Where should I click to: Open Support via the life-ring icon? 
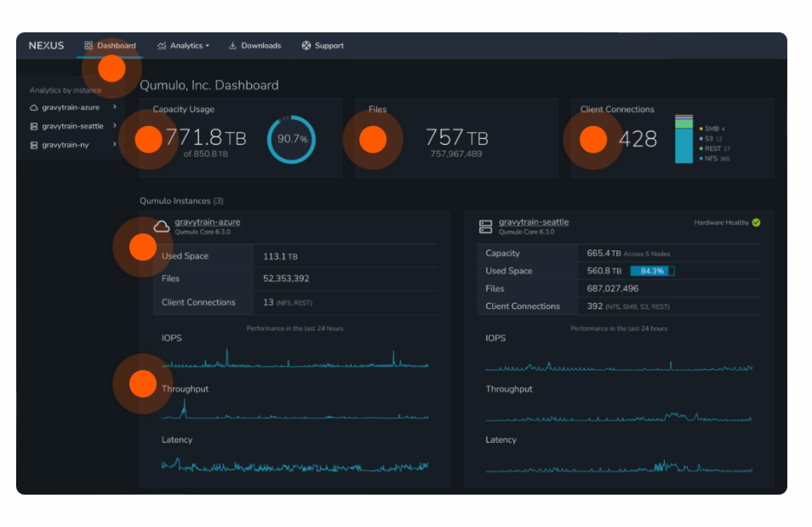tap(305, 45)
